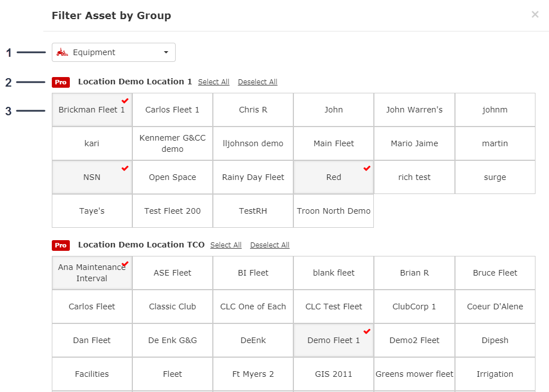This screenshot has width=549, height=392.
Task: Open the Equipment dropdown arrow
Action: 166,52
